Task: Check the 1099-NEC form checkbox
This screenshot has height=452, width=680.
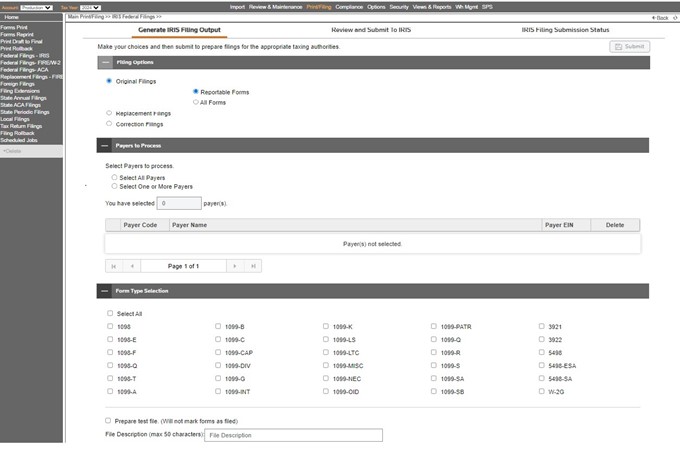Action: tap(326, 379)
